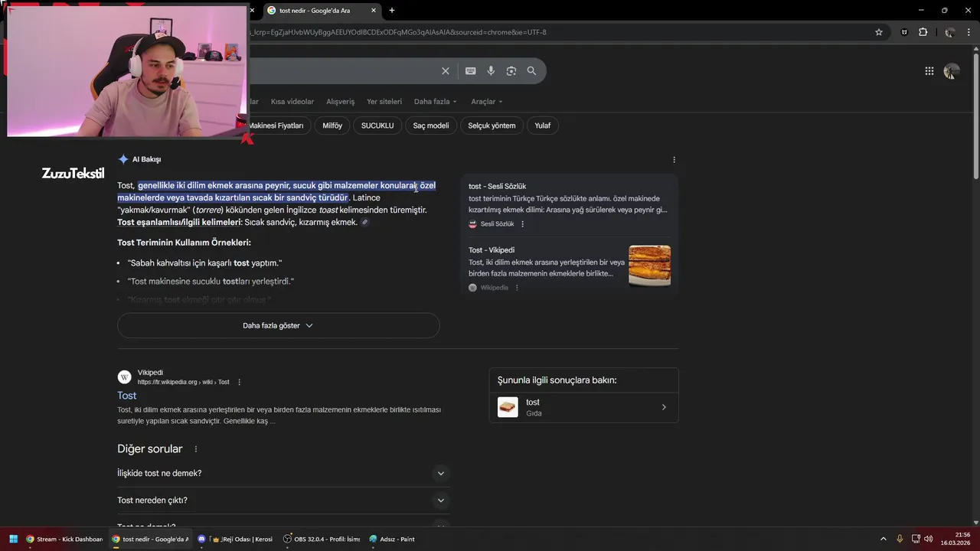This screenshot has width=980, height=551.
Task: Open the cat-face extension icon
Action: point(905,32)
